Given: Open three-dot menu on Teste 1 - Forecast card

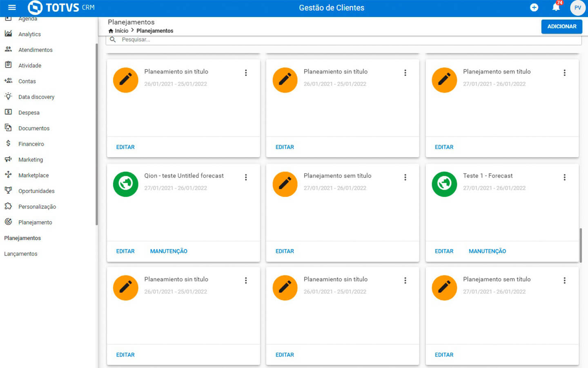Looking at the screenshot, I should [564, 177].
